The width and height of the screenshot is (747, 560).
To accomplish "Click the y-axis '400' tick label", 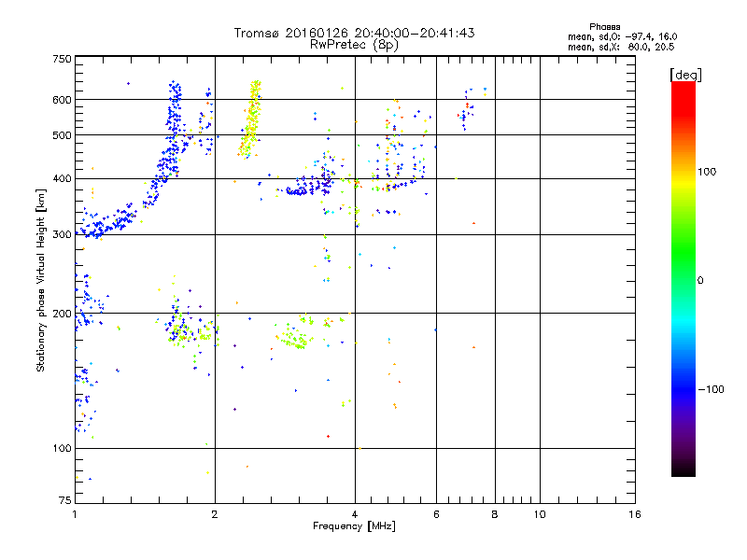I will 62,178.
